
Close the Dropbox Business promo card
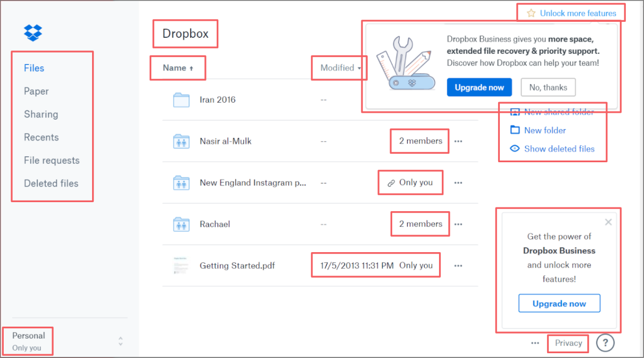[x=608, y=222]
